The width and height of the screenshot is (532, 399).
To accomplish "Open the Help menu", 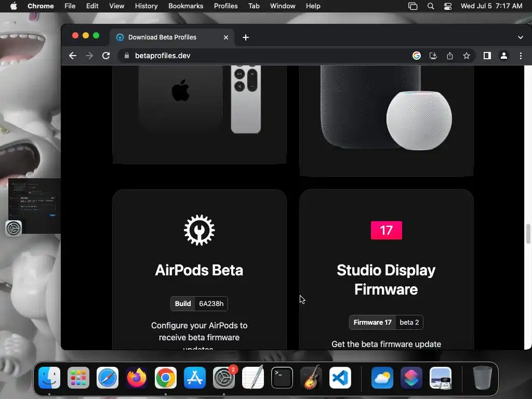I will (313, 6).
